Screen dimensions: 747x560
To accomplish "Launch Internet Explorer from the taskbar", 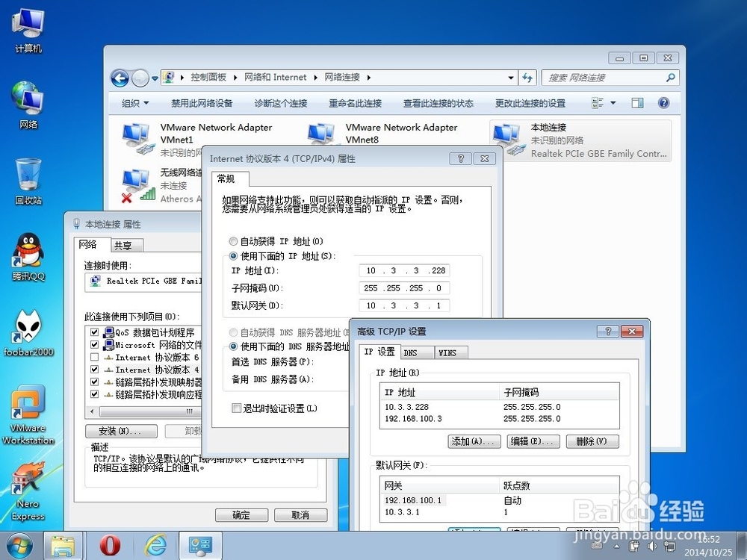I will tap(155, 546).
